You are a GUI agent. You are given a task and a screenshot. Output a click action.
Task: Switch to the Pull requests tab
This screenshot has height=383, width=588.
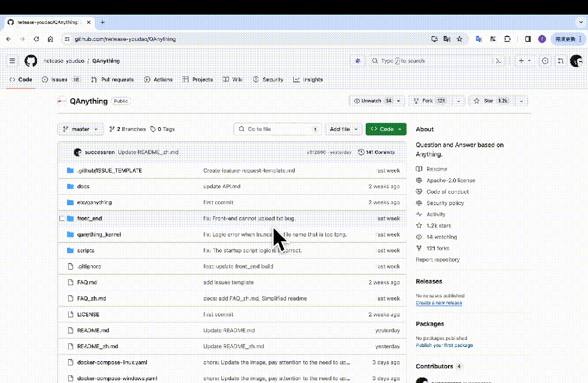tap(113, 80)
